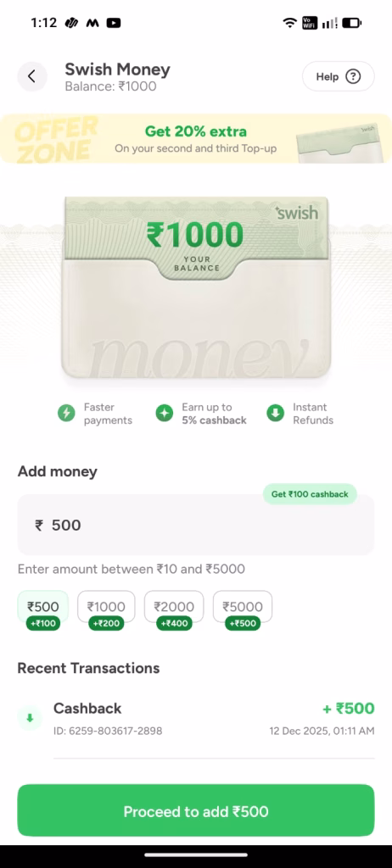The width and height of the screenshot is (392, 868).
Task: Tap the 5% cashback star icon
Action: 164,413
